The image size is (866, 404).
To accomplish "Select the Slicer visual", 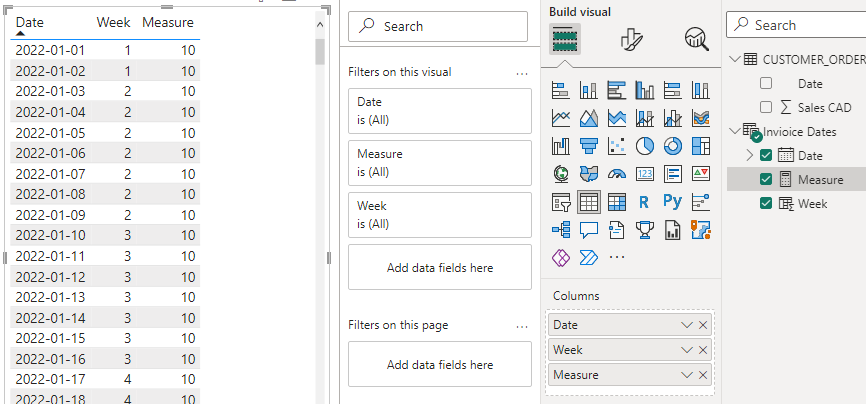I will click(x=561, y=202).
